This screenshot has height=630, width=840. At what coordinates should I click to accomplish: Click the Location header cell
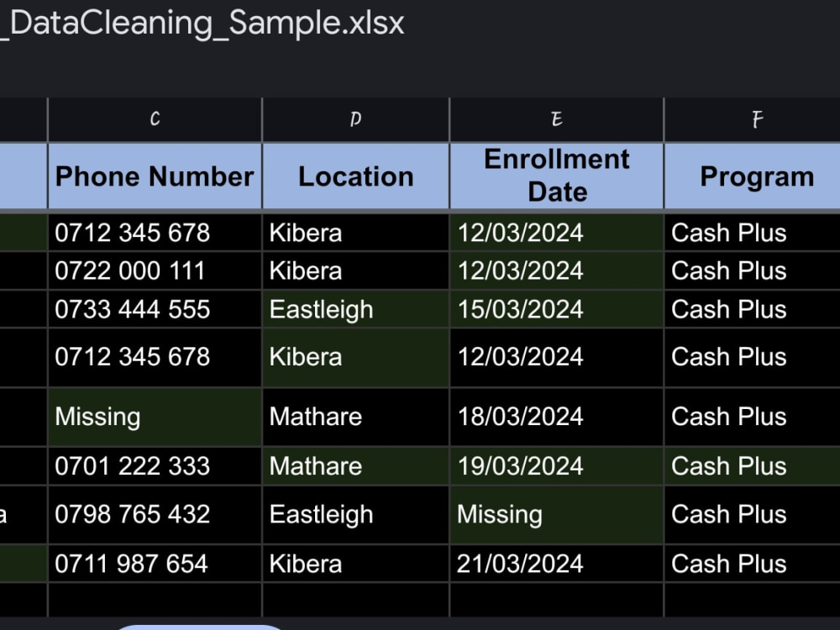pyautogui.click(x=355, y=176)
